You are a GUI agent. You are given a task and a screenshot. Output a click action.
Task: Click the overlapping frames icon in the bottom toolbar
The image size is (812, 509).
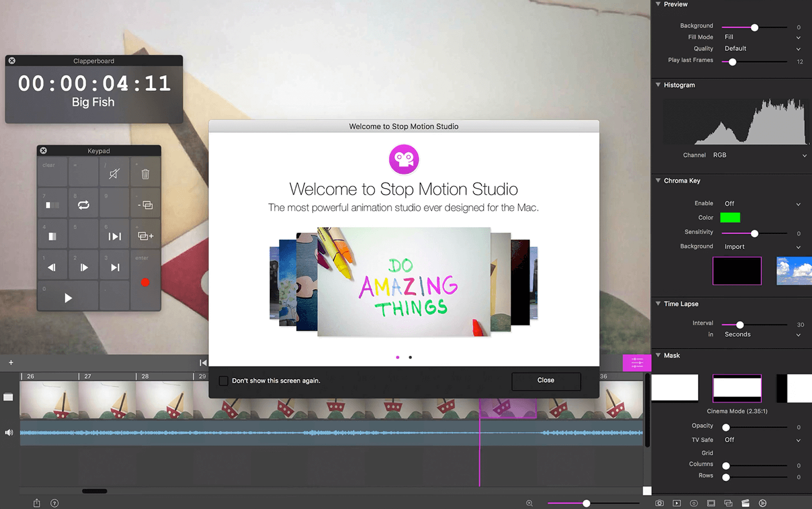pos(728,503)
